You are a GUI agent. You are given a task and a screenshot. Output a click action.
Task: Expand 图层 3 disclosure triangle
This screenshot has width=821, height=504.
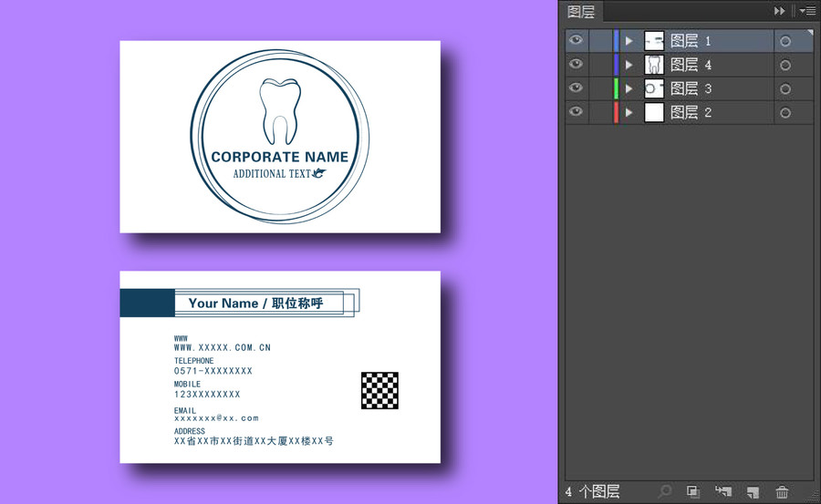629,88
